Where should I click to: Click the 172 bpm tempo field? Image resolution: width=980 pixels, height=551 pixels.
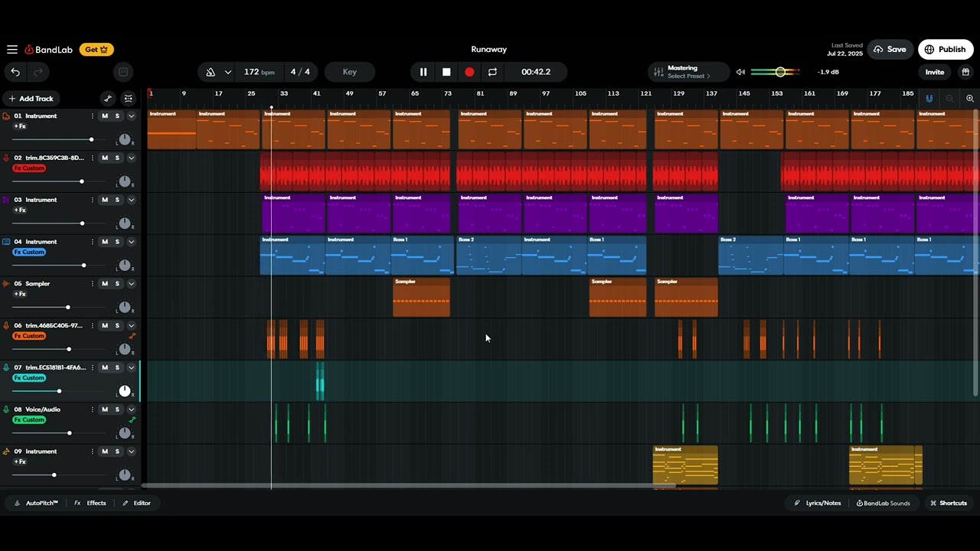(259, 72)
